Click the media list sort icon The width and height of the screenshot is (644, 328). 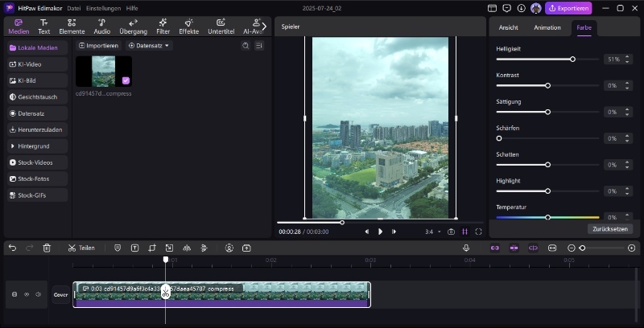click(258, 46)
